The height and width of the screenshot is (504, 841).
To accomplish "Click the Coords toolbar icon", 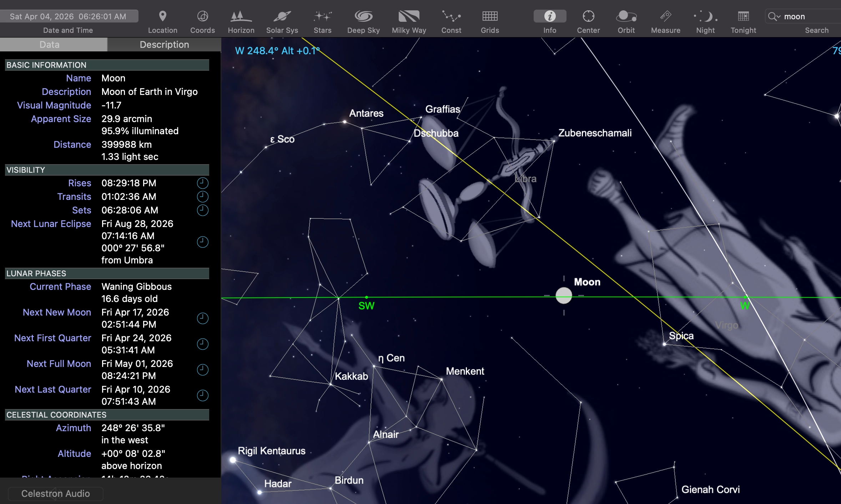I will point(202,16).
